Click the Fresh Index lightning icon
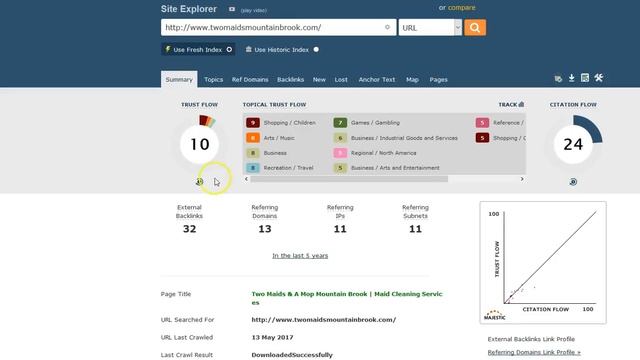The width and height of the screenshot is (640, 360). 167,49
